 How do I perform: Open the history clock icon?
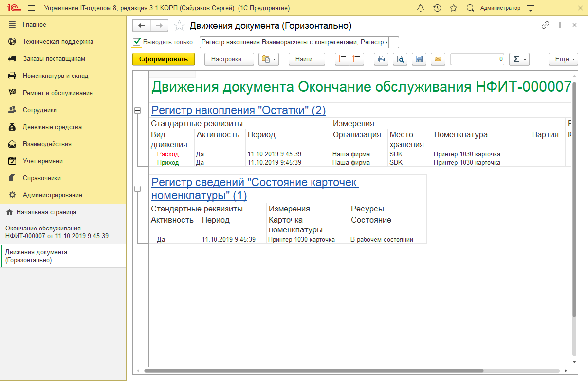[x=438, y=8]
